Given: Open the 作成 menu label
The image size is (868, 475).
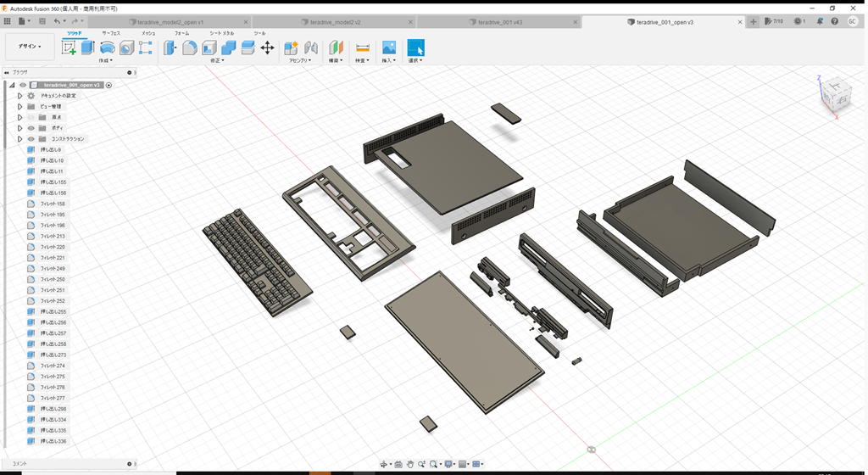Looking at the screenshot, I should pos(106,60).
